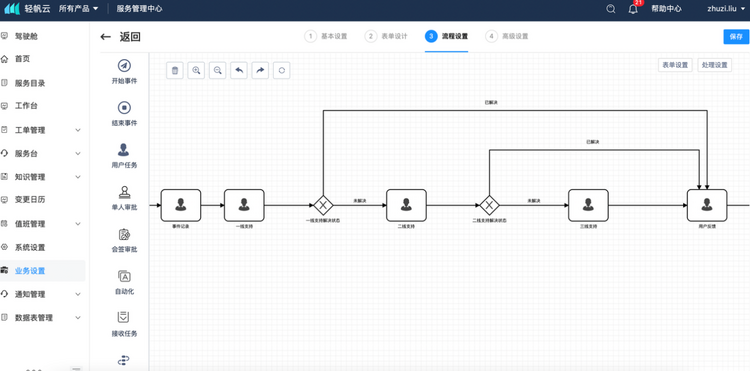Zoom out with the magnifier minus icon

218,70
